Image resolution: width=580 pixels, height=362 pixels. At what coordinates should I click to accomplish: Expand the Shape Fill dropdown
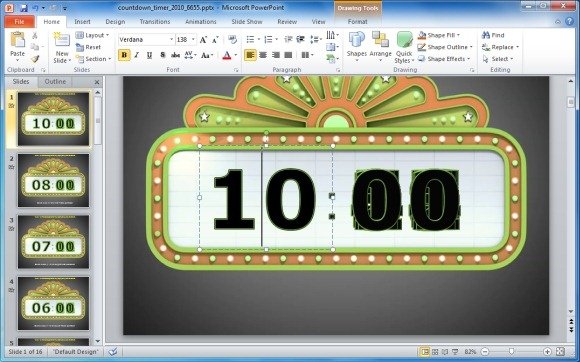(x=458, y=35)
